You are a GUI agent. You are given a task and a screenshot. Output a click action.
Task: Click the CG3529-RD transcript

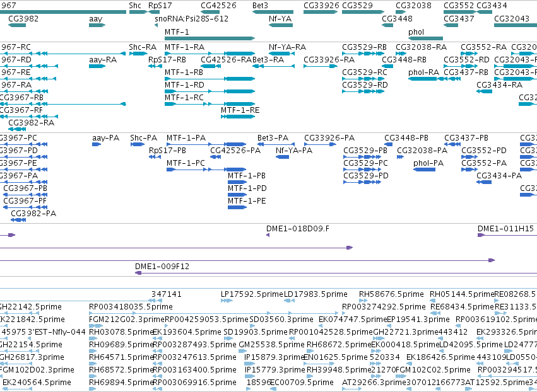coord(363,91)
